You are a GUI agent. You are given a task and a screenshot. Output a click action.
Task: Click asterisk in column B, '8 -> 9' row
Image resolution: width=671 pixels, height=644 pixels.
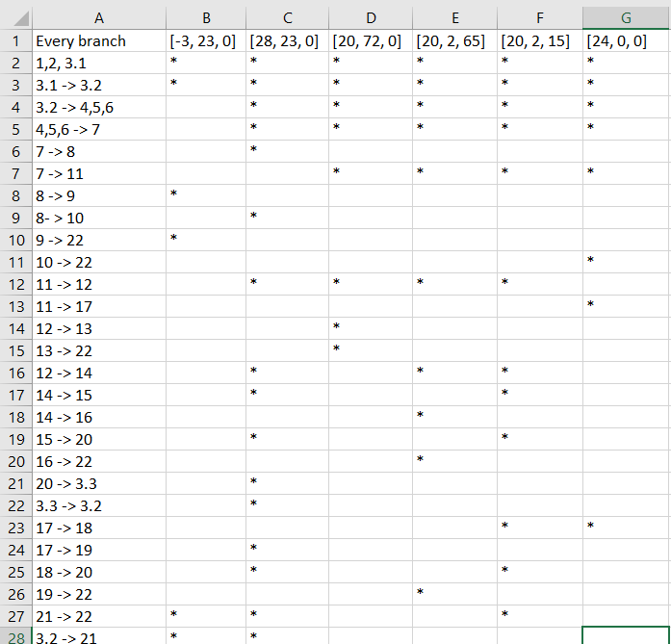coord(173,193)
